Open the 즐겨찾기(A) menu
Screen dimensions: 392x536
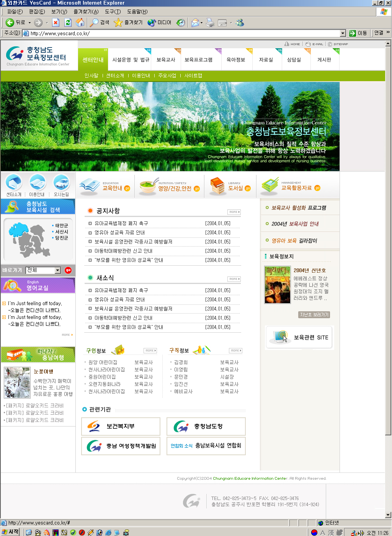(86, 12)
